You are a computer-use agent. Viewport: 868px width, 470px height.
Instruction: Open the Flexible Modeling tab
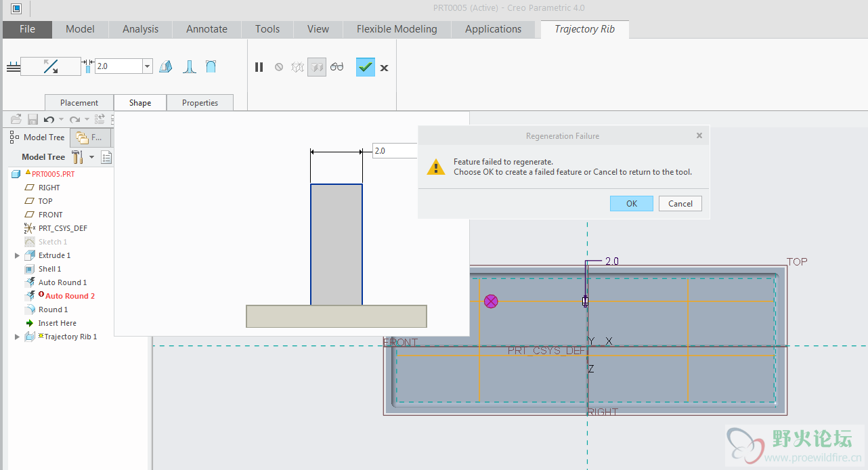pos(397,29)
